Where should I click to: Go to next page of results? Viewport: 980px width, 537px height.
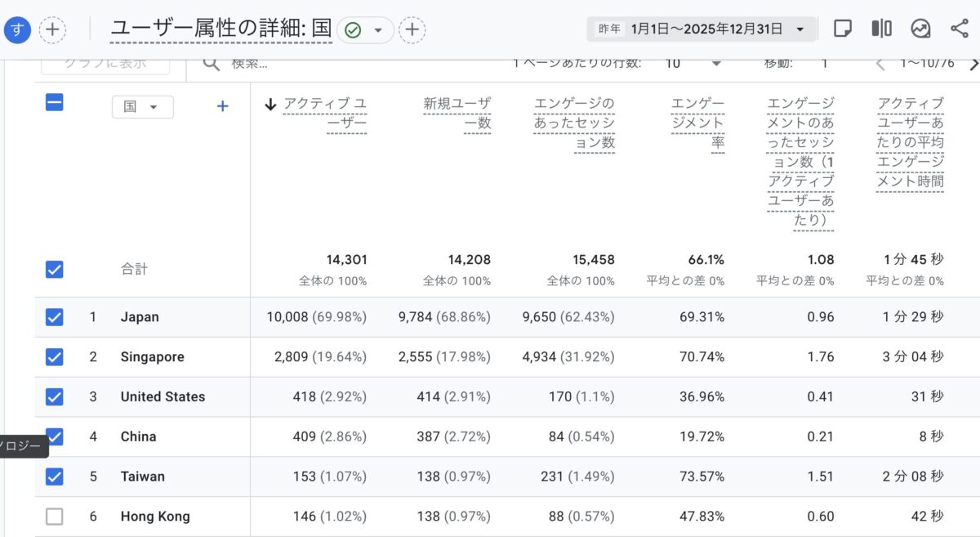pyautogui.click(x=973, y=64)
